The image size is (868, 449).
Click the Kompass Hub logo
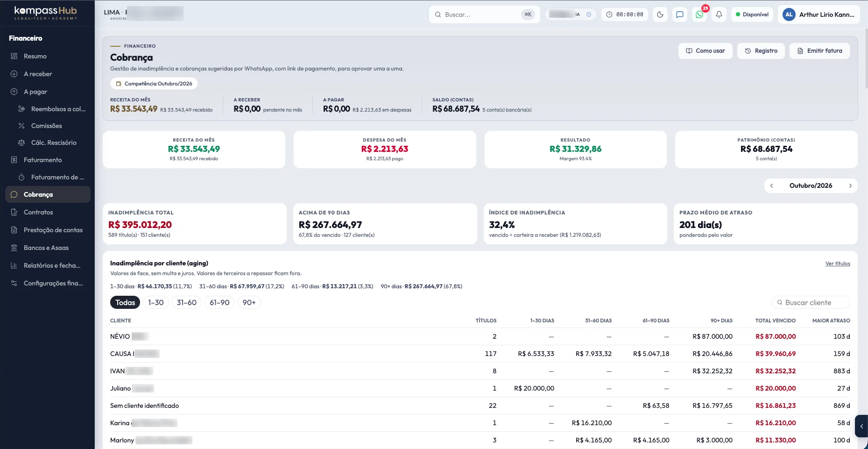pos(46,13)
